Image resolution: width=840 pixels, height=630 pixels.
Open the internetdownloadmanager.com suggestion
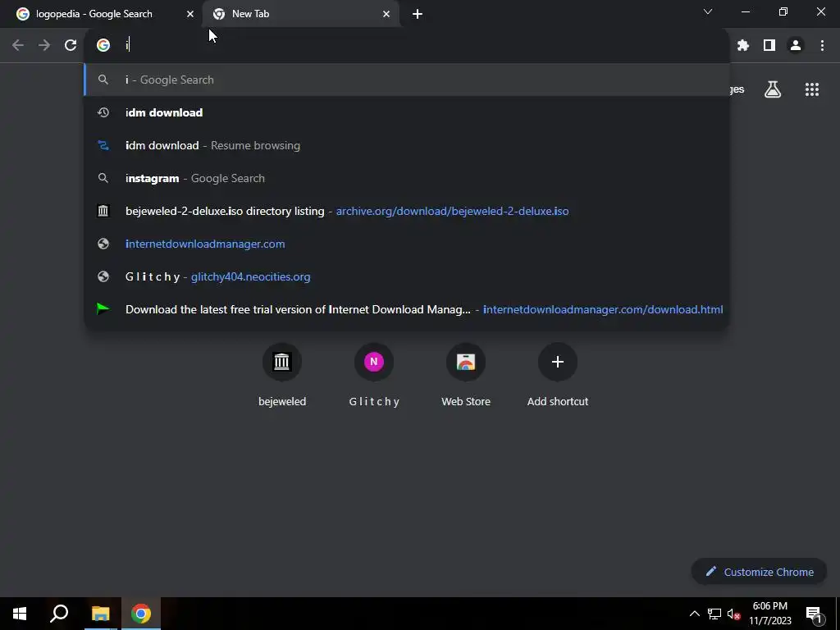pos(407,244)
